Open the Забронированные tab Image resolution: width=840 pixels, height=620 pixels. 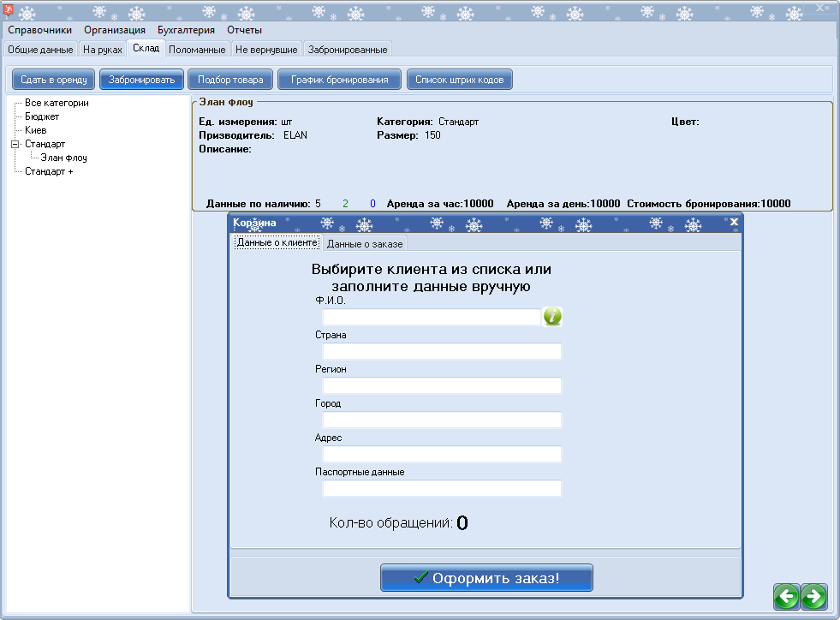348,50
